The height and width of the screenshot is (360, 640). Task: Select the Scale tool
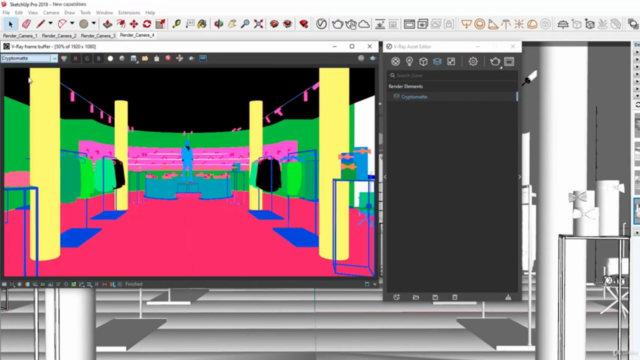(160, 24)
